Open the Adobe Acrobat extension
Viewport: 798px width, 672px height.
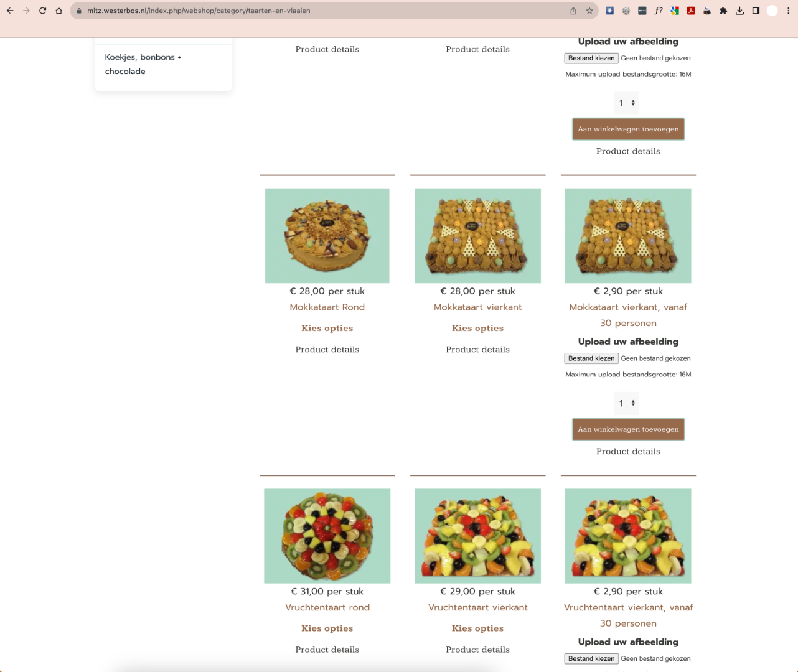pyautogui.click(x=691, y=11)
